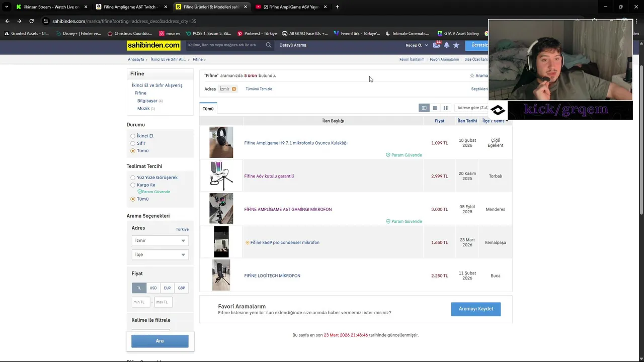644x362 pixels.
Task: Expand the Recep Ö. account menu
Action: pyautogui.click(x=417, y=45)
